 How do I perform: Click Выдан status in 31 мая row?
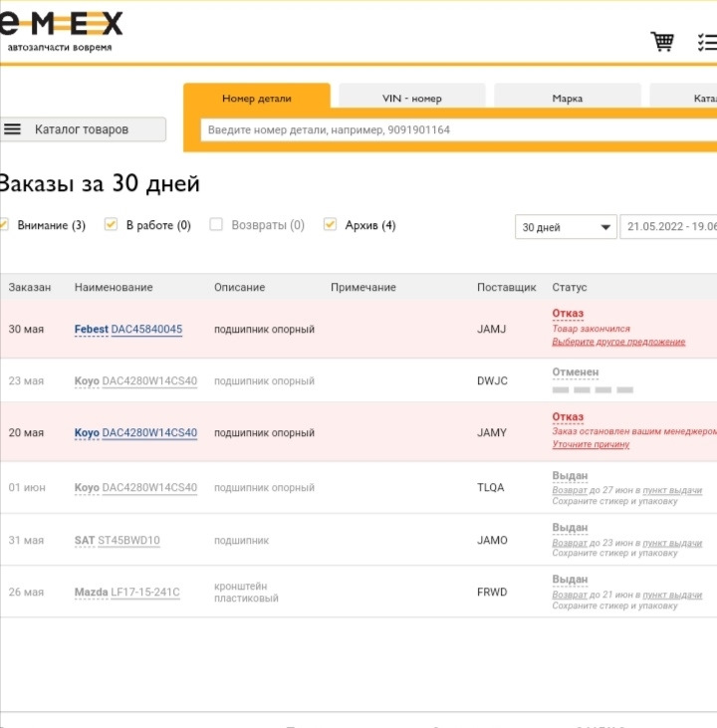pyautogui.click(x=570, y=528)
